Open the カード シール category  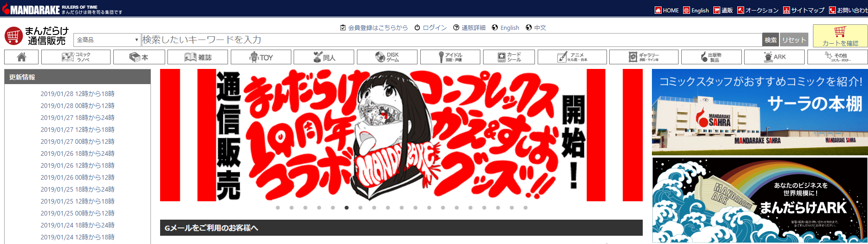coord(509,57)
